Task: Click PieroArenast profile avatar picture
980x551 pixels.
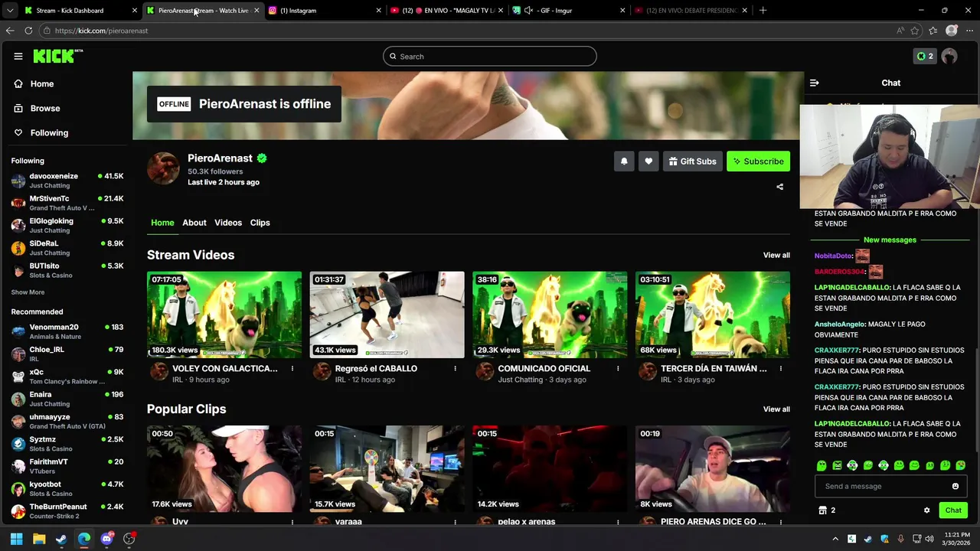Action: click(x=163, y=168)
